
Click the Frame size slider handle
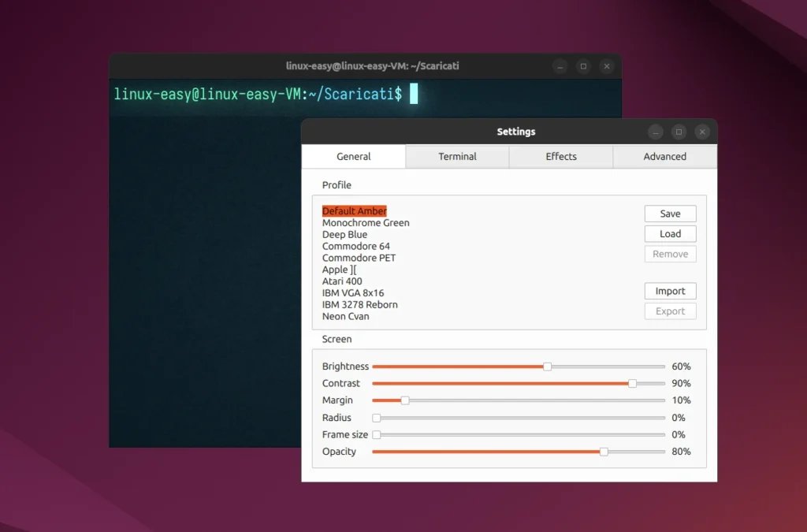click(x=377, y=434)
